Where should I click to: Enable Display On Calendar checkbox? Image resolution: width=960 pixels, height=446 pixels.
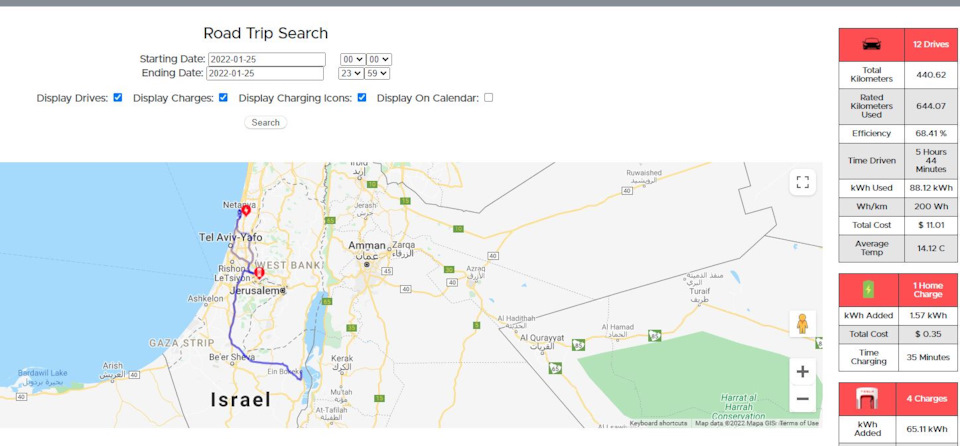coord(489,98)
